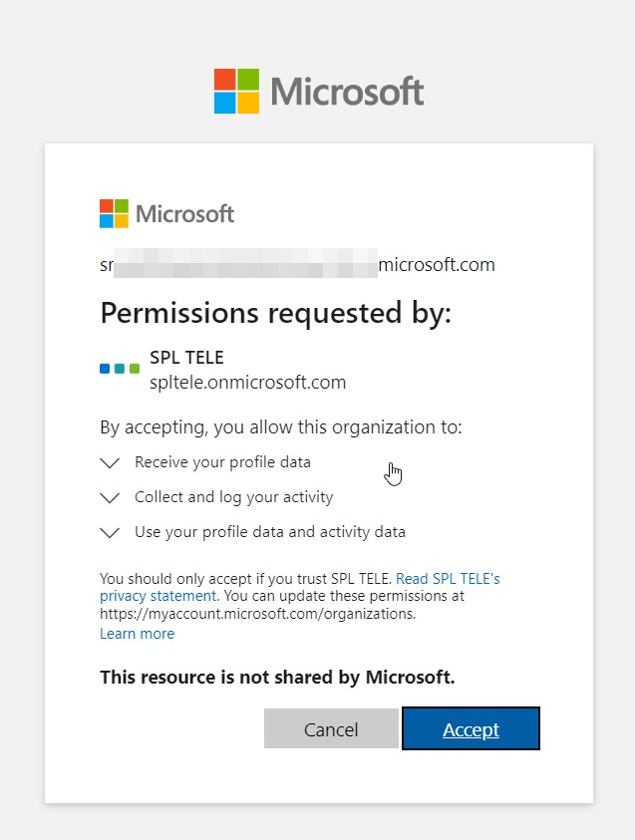Image resolution: width=635 pixels, height=840 pixels.
Task: Click the small Microsoft logo in card
Action: point(166,214)
